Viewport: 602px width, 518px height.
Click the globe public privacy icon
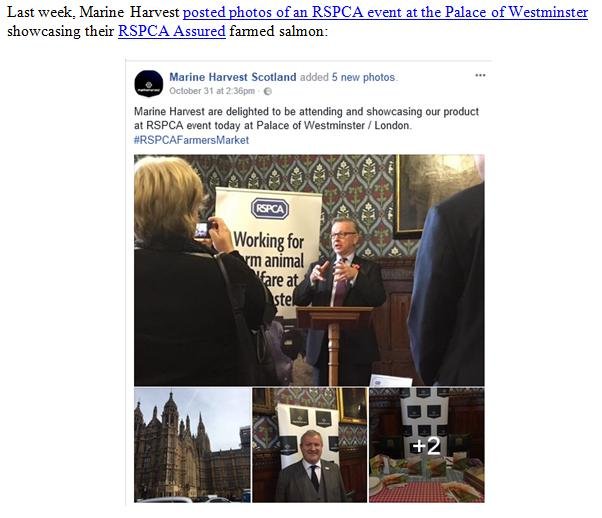pos(268,91)
